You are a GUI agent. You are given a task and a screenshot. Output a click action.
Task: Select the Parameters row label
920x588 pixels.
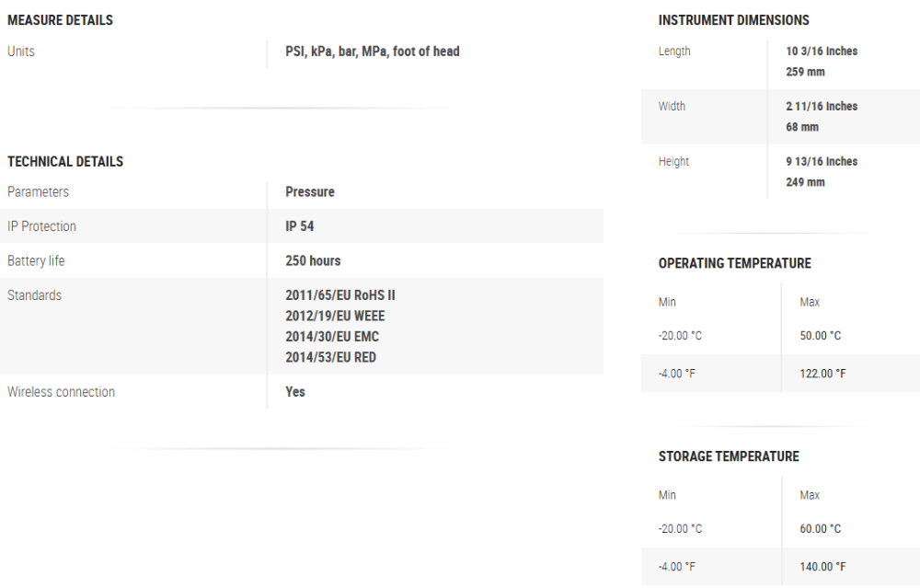point(38,192)
